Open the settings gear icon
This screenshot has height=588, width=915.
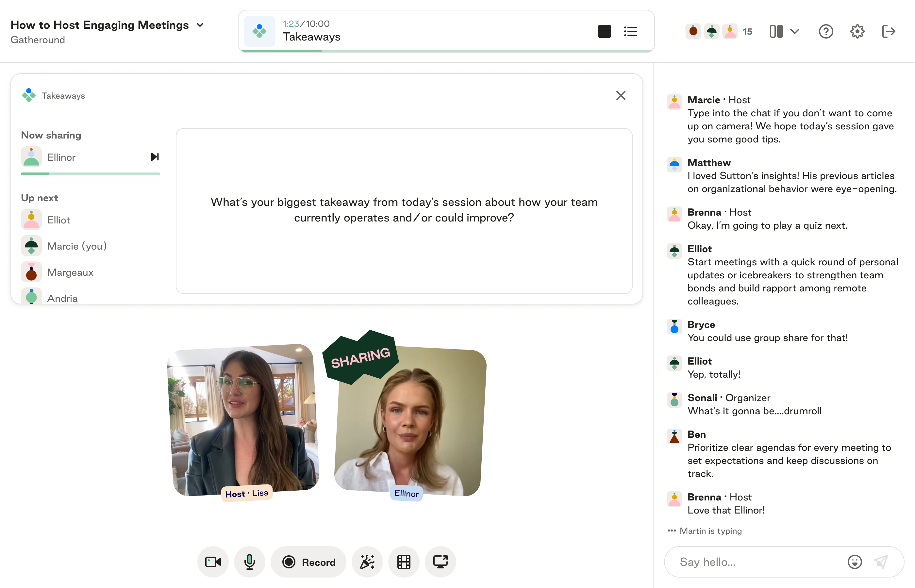(857, 31)
